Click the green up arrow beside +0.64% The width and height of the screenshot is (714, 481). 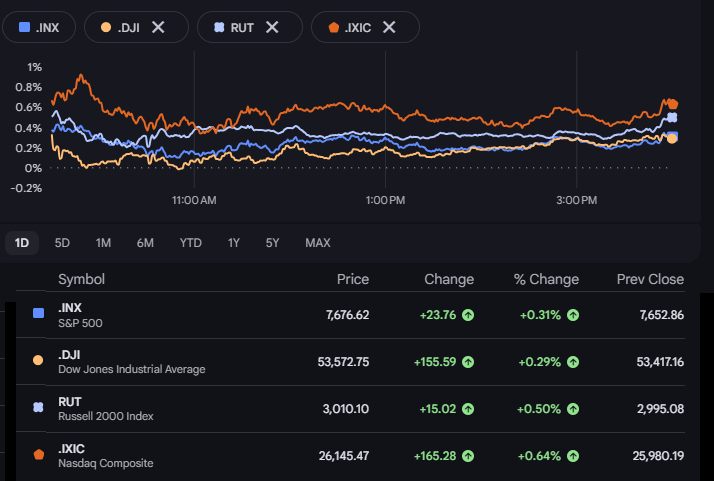pos(573,455)
